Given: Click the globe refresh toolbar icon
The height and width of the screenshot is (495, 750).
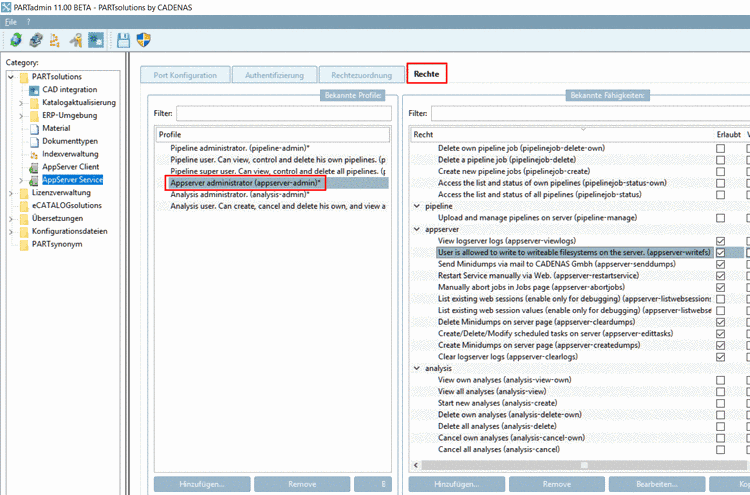Looking at the screenshot, I should pyautogui.click(x=16, y=40).
